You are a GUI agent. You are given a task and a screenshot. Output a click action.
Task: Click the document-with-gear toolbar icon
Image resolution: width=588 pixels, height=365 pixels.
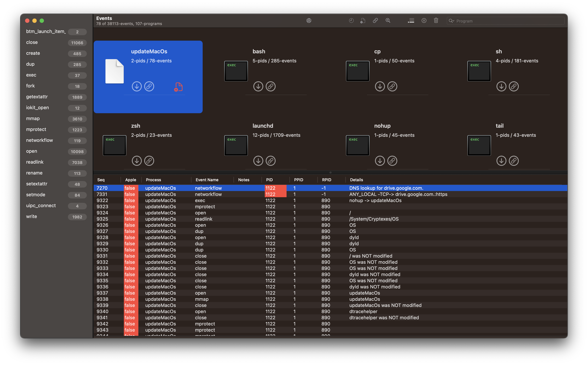363,21
